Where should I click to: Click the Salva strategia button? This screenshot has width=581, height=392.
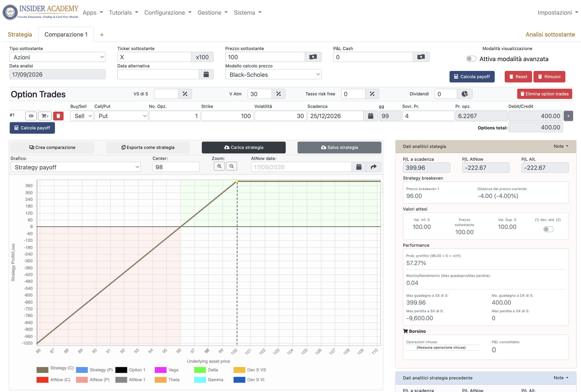[339, 147]
